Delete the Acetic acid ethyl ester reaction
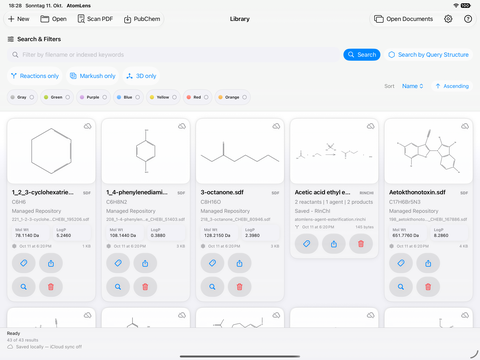Viewport: 480px width, 360px height. 361,244
